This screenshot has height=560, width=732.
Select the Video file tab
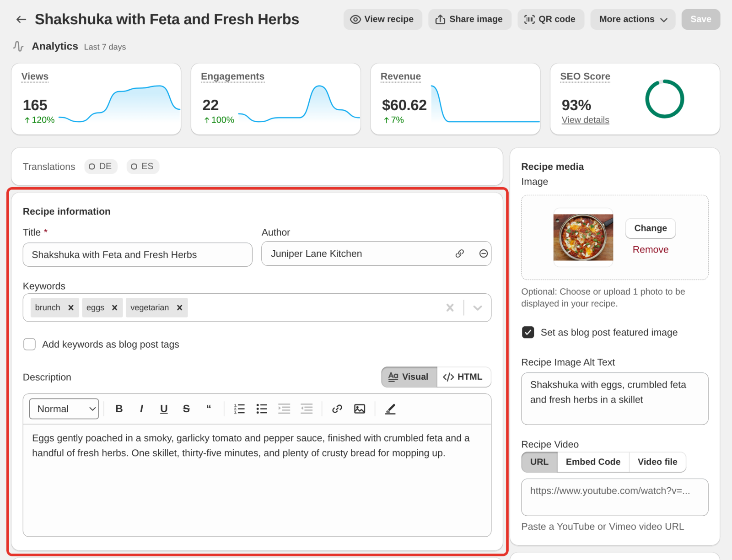pos(657,462)
